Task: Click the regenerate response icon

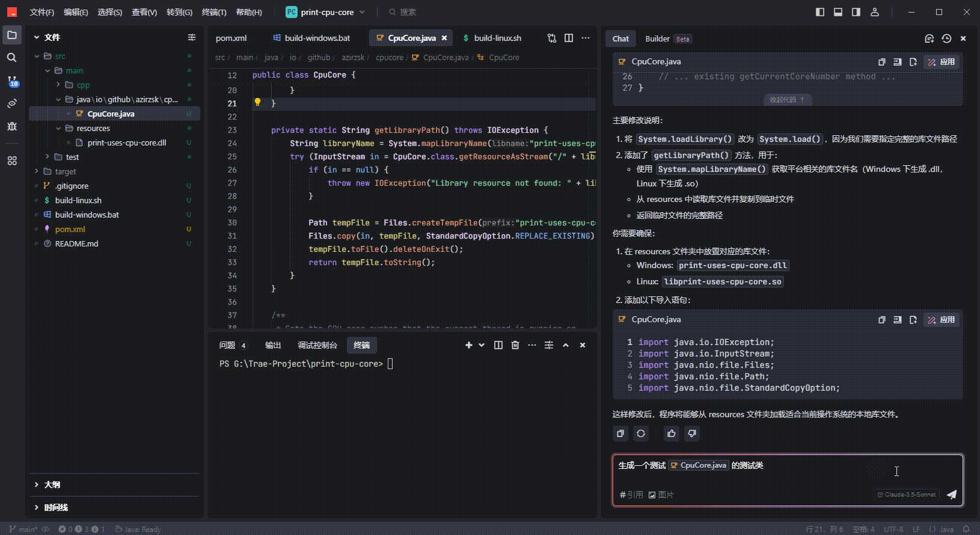Action: pos(641,433)
